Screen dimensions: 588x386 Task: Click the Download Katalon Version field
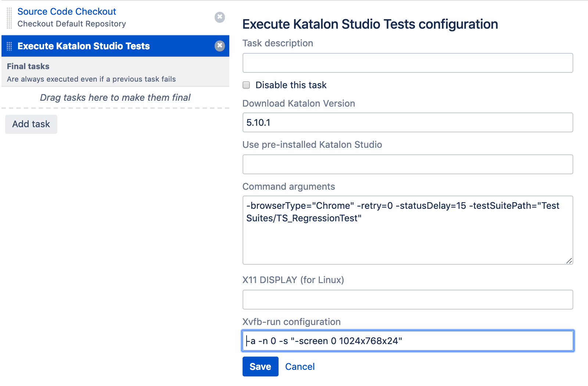pos(408,122)
